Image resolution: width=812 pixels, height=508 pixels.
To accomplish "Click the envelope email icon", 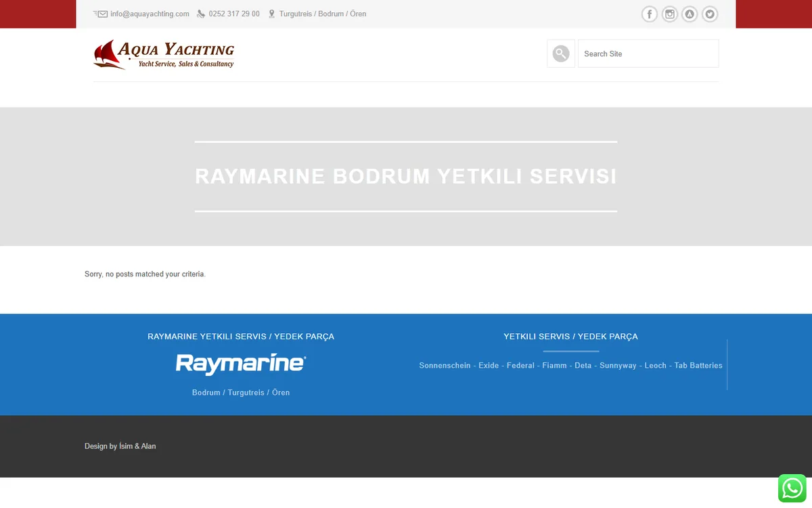I will [x=100, y=14].
